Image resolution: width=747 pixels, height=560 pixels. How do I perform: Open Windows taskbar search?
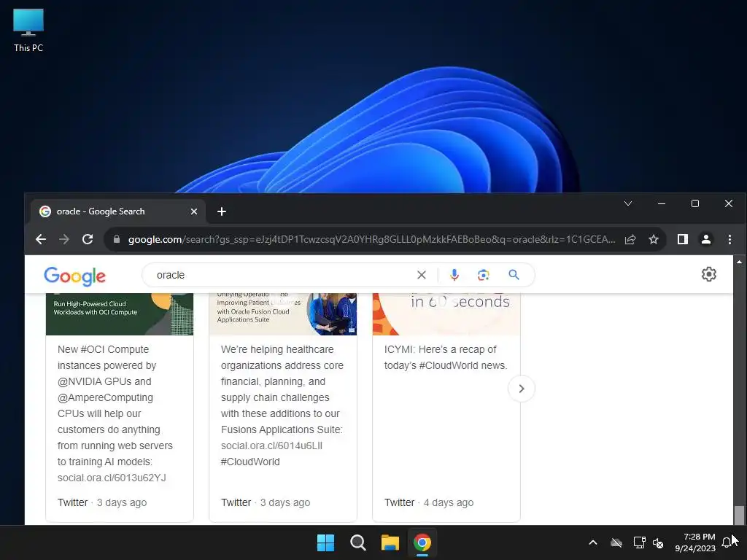click(x=357, y=542)
